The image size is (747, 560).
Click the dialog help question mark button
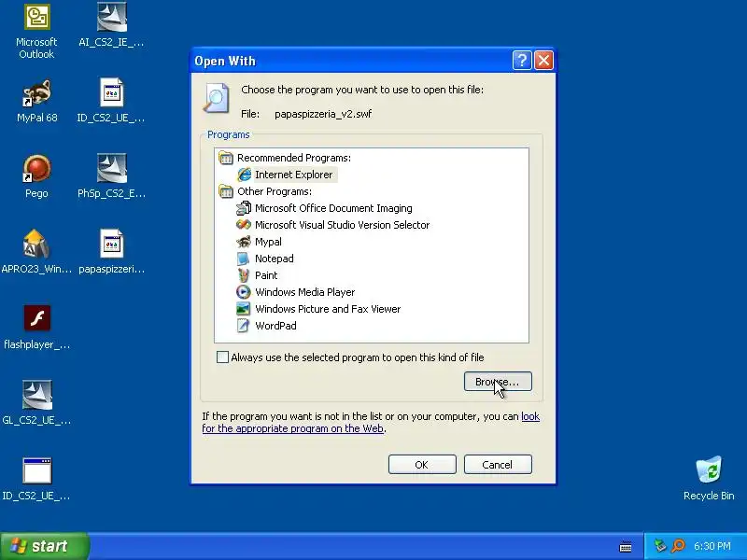522,61
